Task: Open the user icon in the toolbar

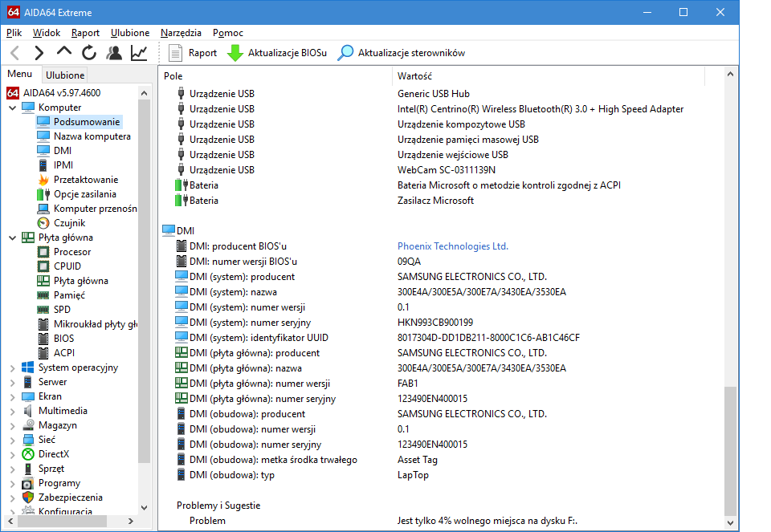Action: (x=114, y=53)
